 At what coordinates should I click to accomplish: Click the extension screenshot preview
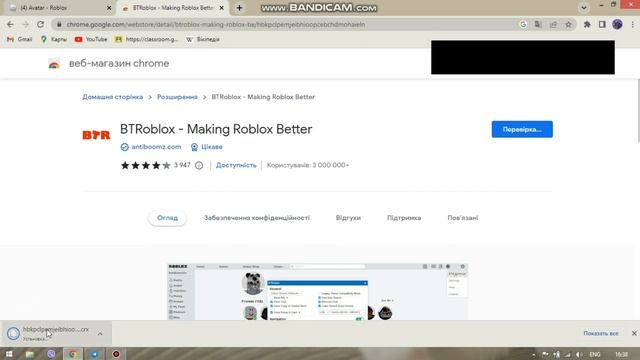coord(318,291)
